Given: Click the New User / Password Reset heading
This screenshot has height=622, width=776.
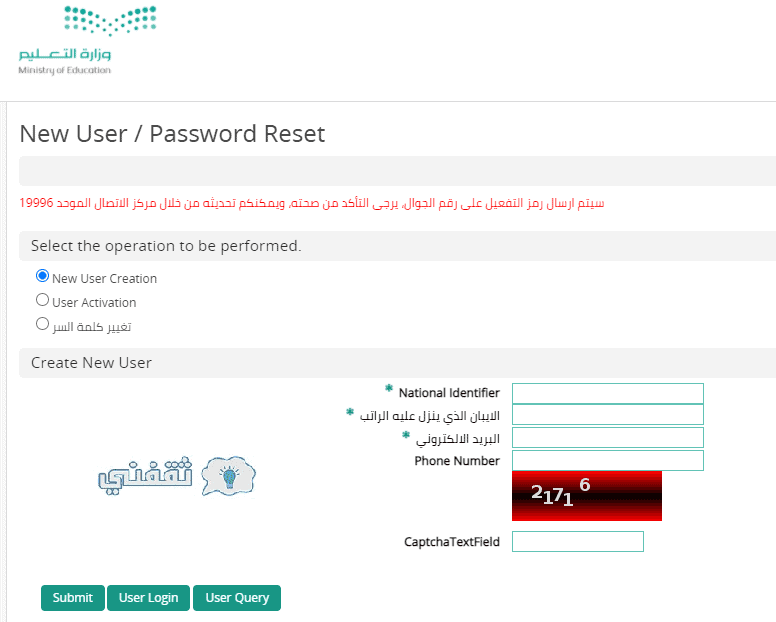Looking at the screenshot, I should point(172,134).
